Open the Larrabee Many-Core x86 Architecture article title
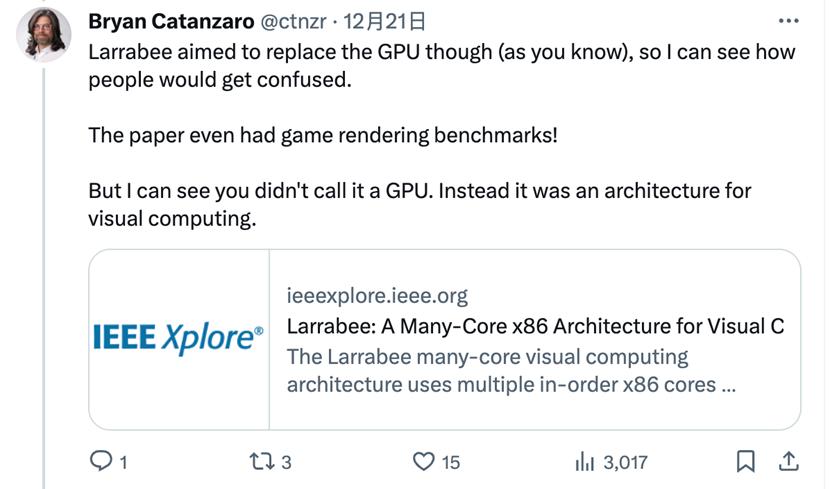Viewport: 830px width, 489px height. pos(534,326)
